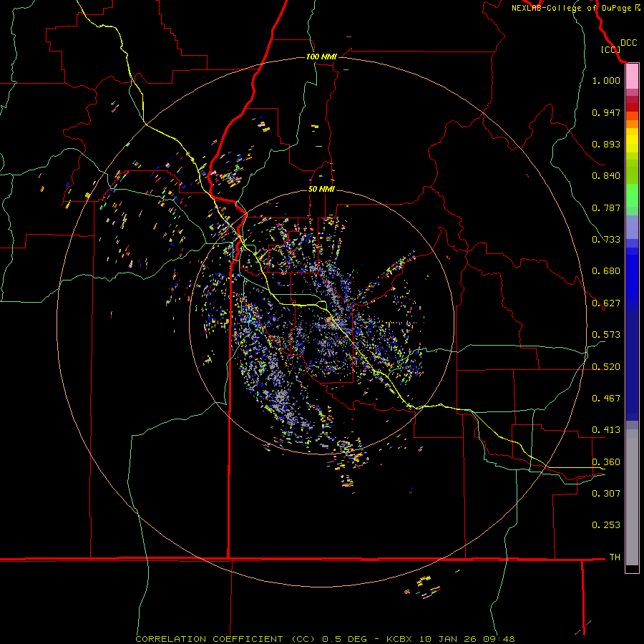Viewport: 644px width, 644px height.
Task: Select the 0.467 color scale value
Action: click(606, 399)
